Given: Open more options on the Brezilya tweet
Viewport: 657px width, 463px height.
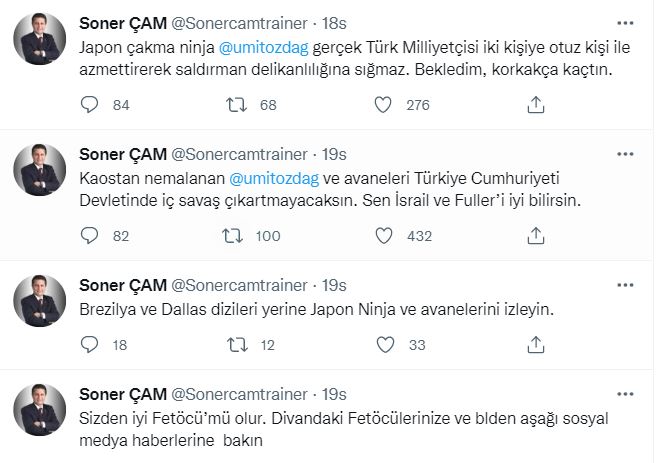Looking at the screenshot, I should (x=625, y=285).
